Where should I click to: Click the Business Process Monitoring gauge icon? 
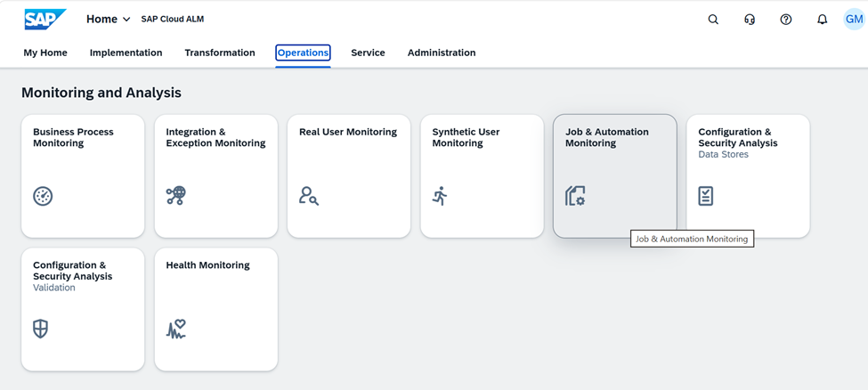tap(43, 196)
